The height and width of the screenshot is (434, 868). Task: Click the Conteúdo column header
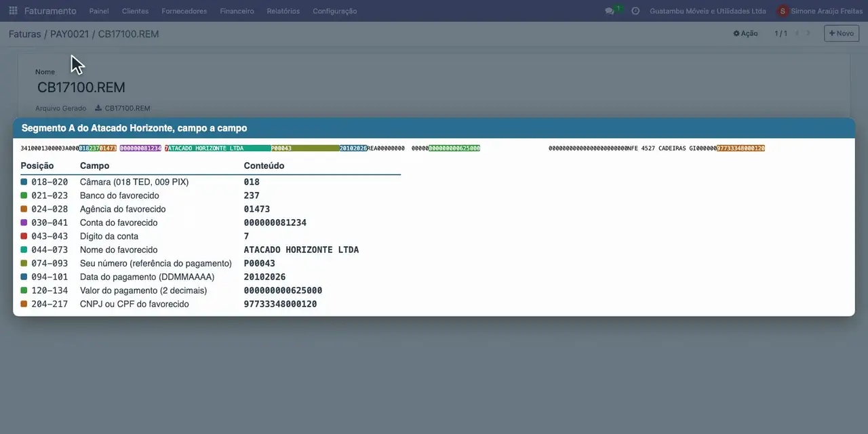click(x=264, y=165)
